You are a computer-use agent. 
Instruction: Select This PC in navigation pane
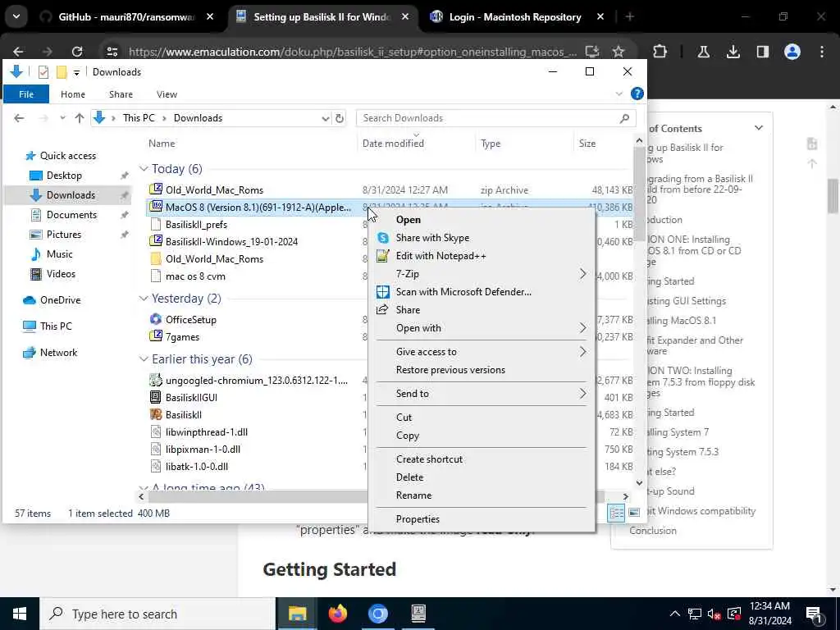coord(56,326)
